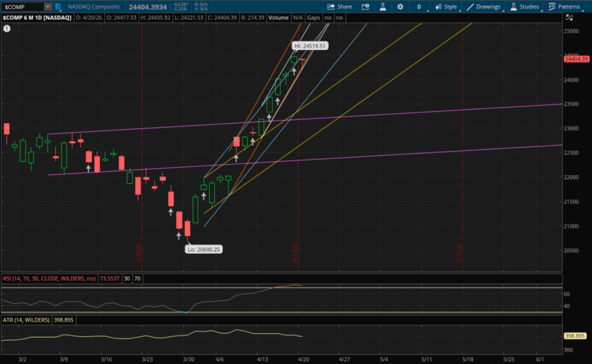Open the Studies dropdown
This screenshot has height=364, width=592.
click(x=525, y=7)
